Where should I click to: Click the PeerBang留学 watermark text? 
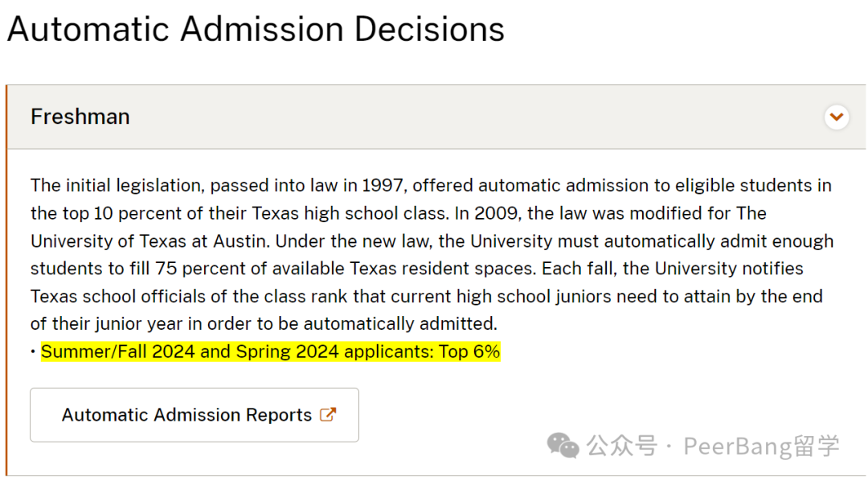[x=762, y=446]
